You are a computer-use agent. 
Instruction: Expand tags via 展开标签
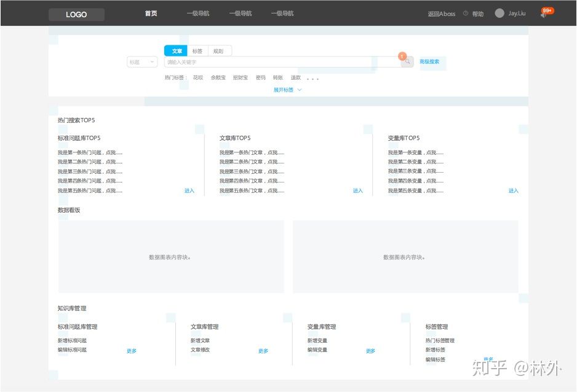(x=287, y=90)
